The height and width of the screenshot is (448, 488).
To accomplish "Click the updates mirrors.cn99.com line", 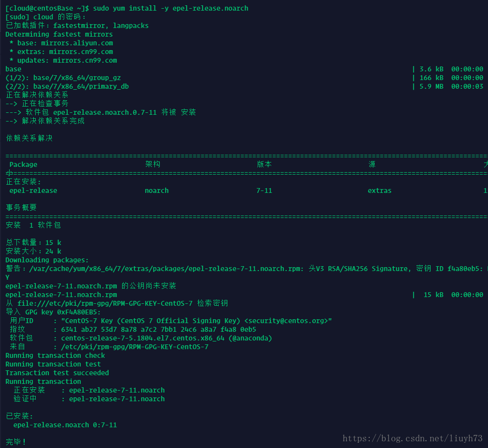I will (x=63, y=60).
